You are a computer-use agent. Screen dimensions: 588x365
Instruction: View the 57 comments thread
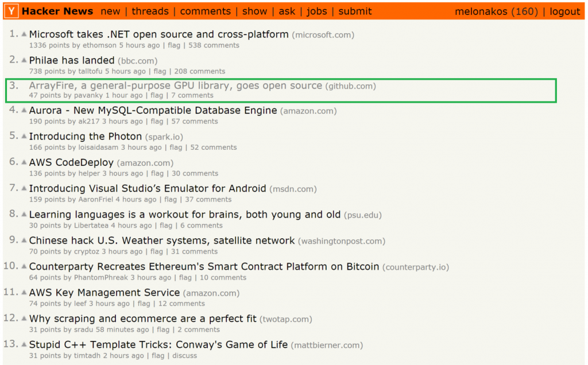click(195, 122)
